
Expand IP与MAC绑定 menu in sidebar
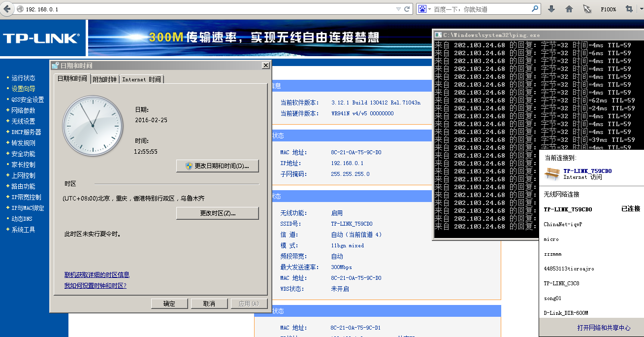[x=28, y=208]
